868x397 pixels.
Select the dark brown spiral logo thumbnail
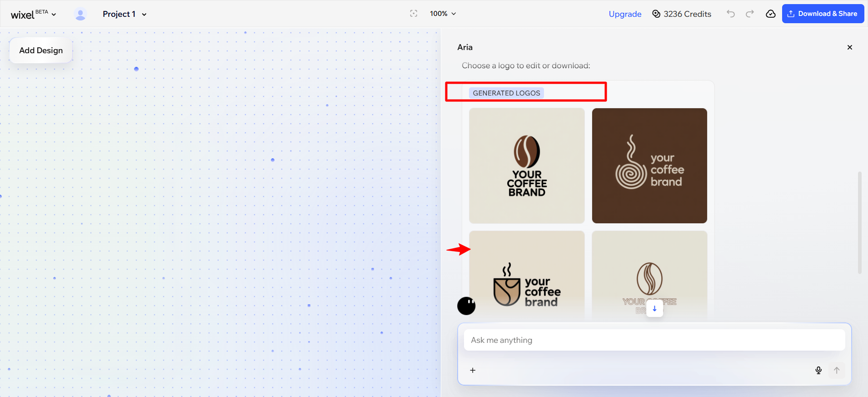pyautogui.click(x=649, y=166)
